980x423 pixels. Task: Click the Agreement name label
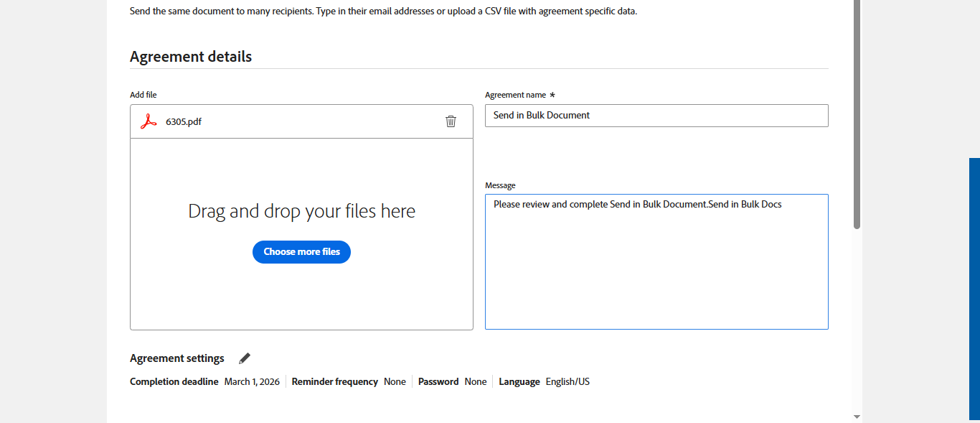coord(515,95)
